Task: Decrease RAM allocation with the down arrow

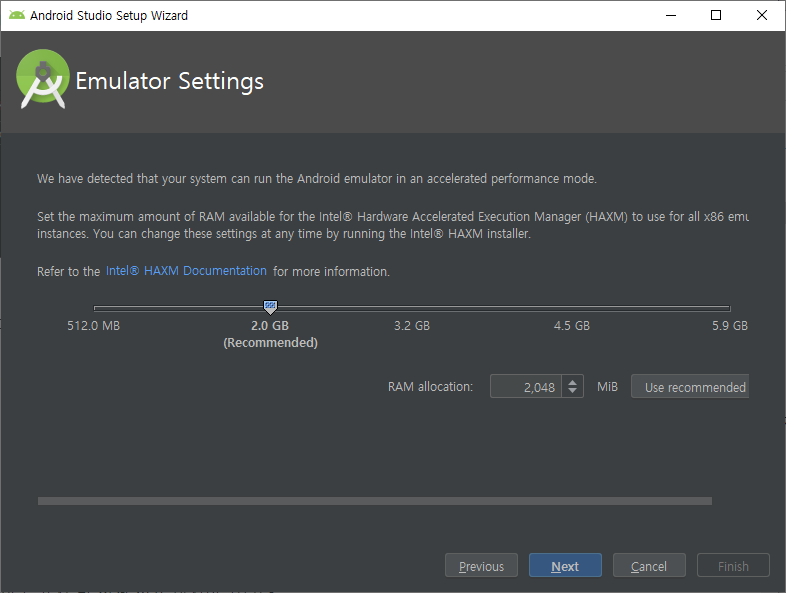Action: click(x=572, y=391)
